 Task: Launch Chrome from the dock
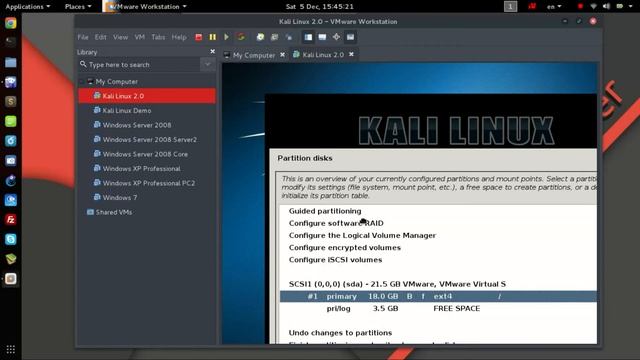(11, 23)
